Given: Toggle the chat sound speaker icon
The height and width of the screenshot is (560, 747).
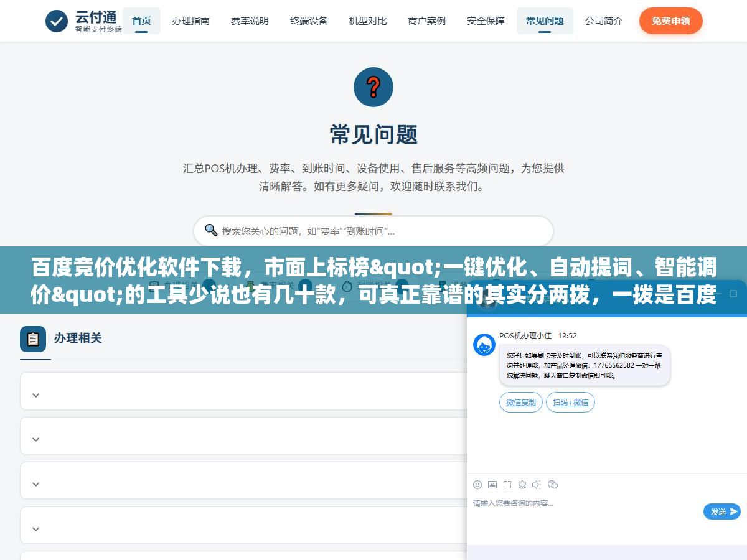Looking at the screenshot, I should 537,485.
